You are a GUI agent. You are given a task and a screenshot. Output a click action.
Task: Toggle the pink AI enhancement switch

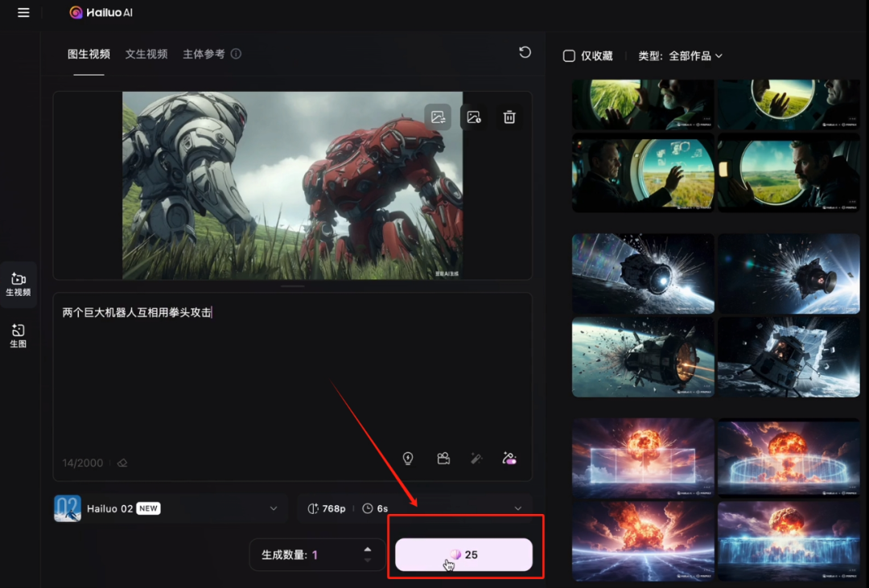(x=509, y=458)
